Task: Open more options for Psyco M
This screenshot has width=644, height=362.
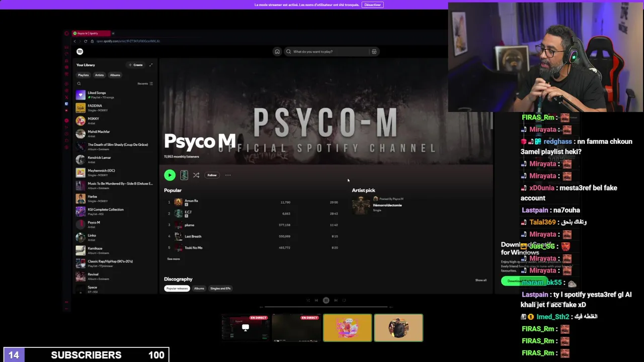Action: click(228, 175)
